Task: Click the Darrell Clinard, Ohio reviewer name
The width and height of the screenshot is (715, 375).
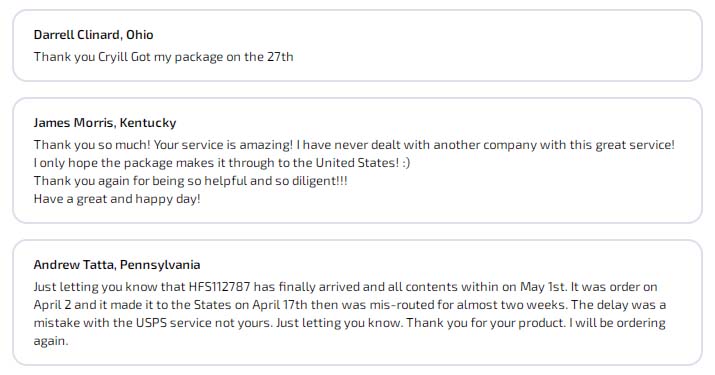Action: tap(93, 35)
